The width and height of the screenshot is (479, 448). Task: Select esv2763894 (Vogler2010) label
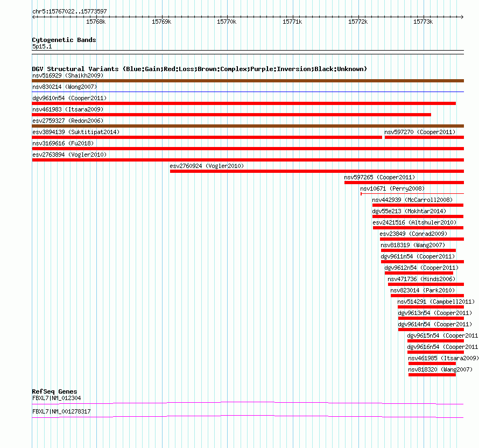point(69,155)
